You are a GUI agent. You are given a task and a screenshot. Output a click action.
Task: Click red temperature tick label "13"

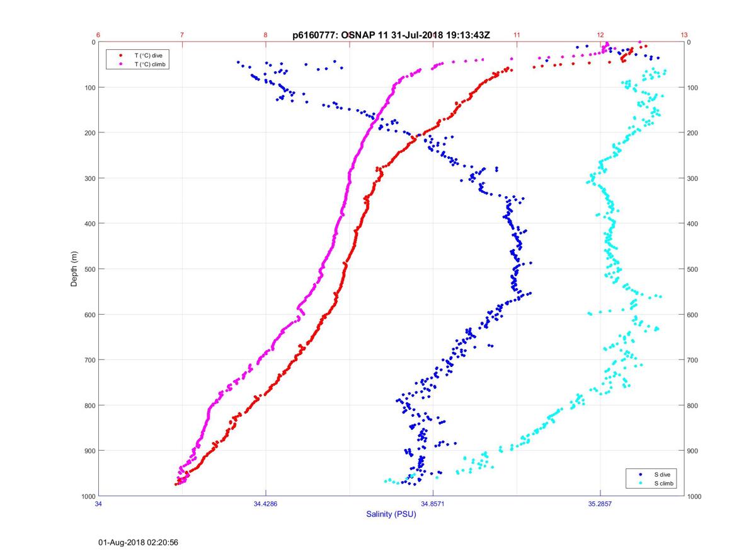point(684,35)
